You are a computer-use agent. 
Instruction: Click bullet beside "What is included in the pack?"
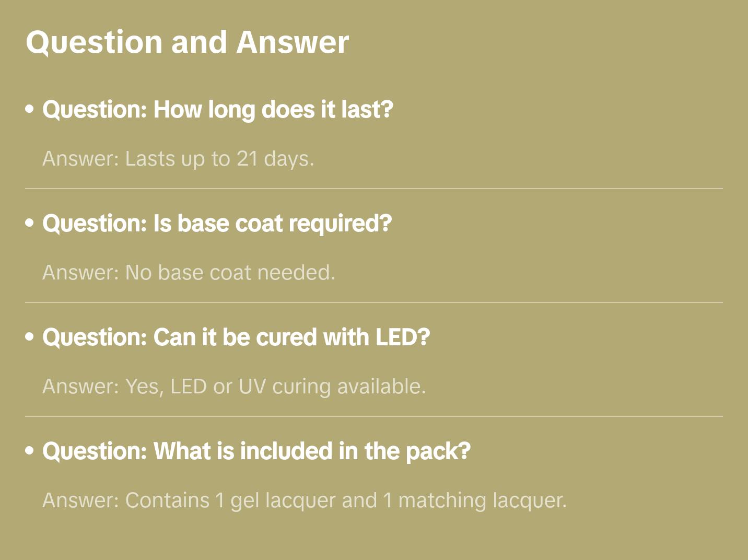(30, 451)
